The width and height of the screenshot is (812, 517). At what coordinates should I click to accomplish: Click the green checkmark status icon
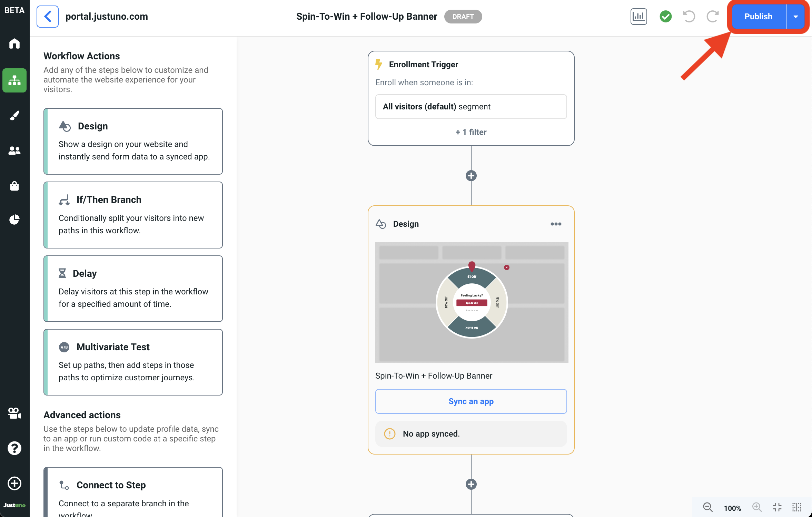point(665,17)
